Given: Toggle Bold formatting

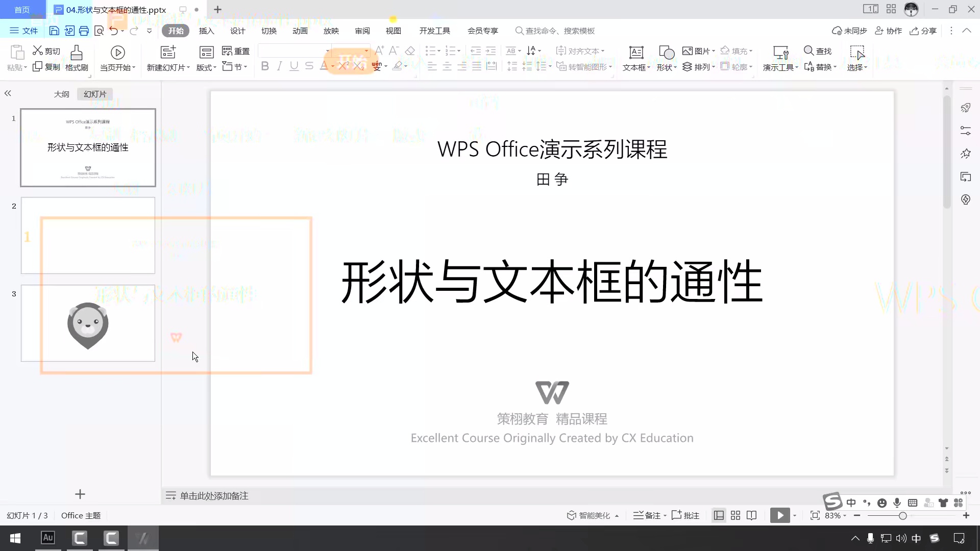Looking at the screenshot, I should [265, 66].
